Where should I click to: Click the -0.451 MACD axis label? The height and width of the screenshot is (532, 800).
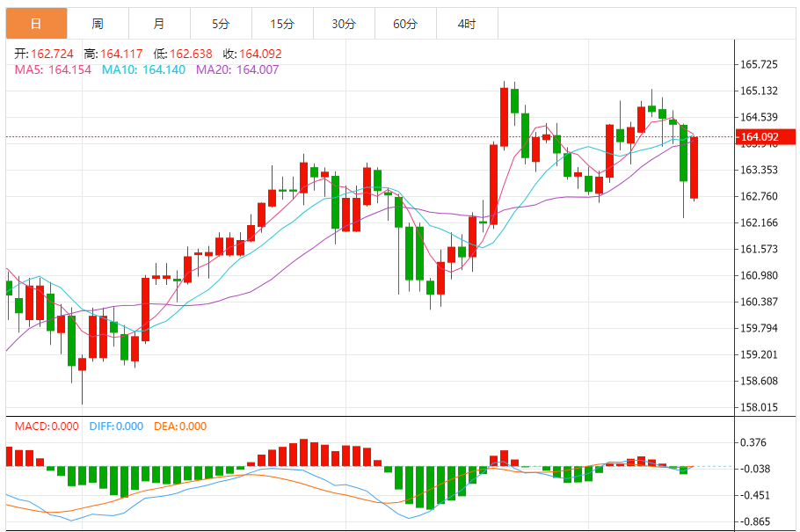click(x=755, y=495)
